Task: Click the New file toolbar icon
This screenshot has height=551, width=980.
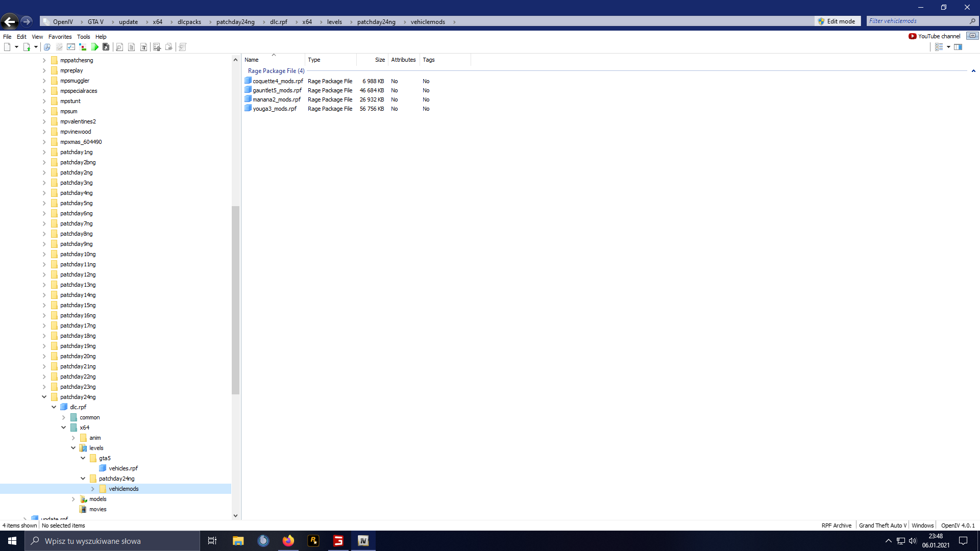Action: [7, 47]
